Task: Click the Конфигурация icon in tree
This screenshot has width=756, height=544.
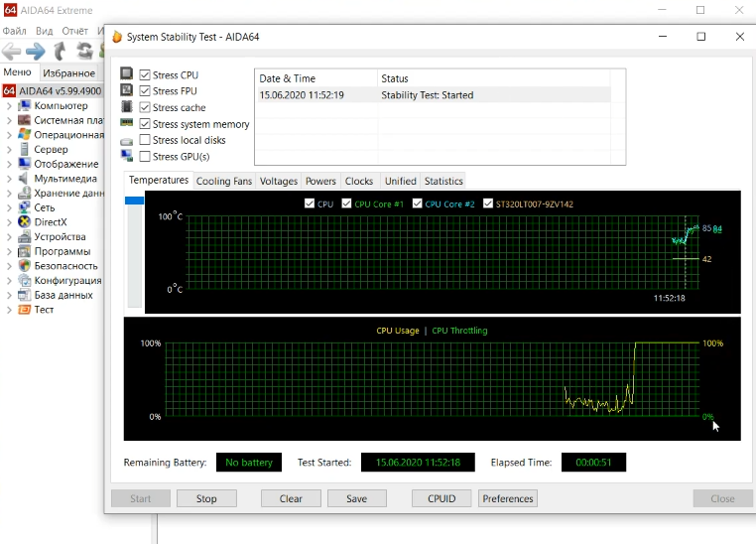Action: point(24,280)
